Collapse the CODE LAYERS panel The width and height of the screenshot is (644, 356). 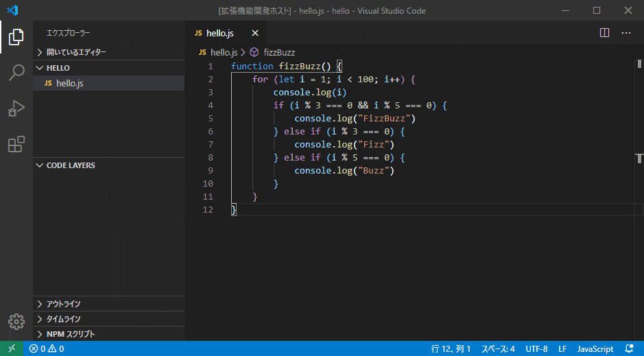point(109,165)
